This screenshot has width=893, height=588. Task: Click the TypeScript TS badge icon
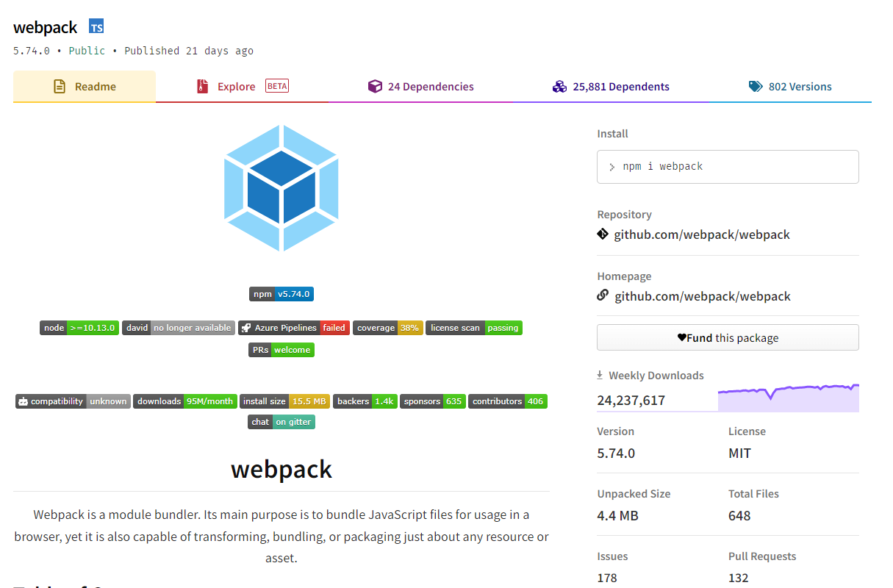pos(96,26)
